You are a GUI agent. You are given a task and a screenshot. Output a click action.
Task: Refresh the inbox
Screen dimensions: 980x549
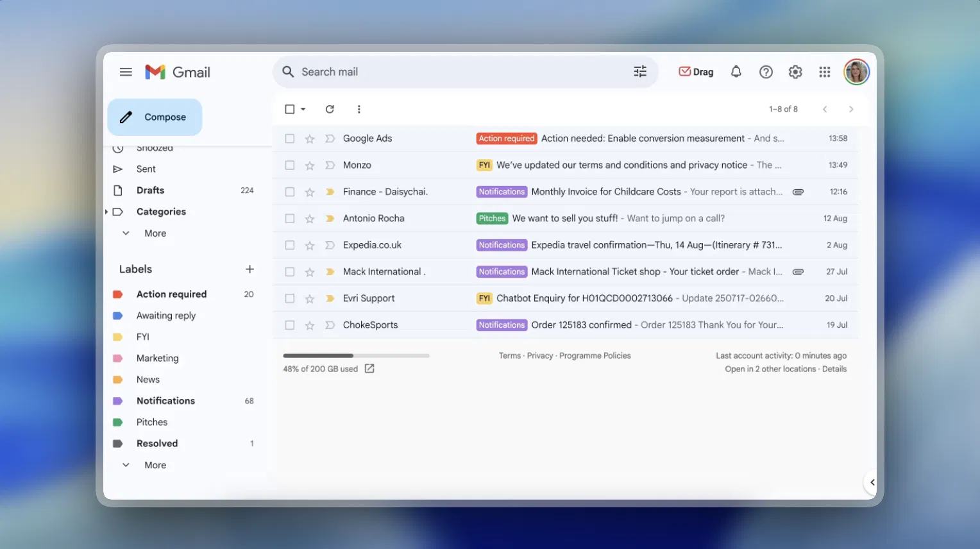(330, 109)
